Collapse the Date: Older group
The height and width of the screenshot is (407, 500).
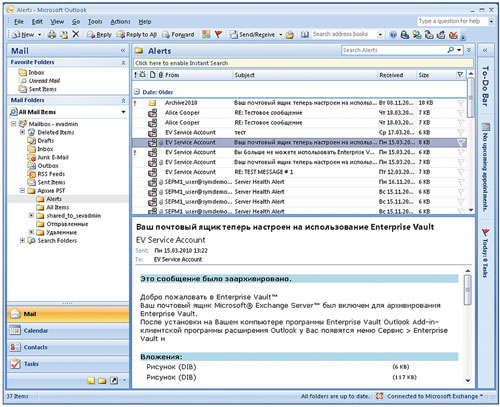coord(137,92)
